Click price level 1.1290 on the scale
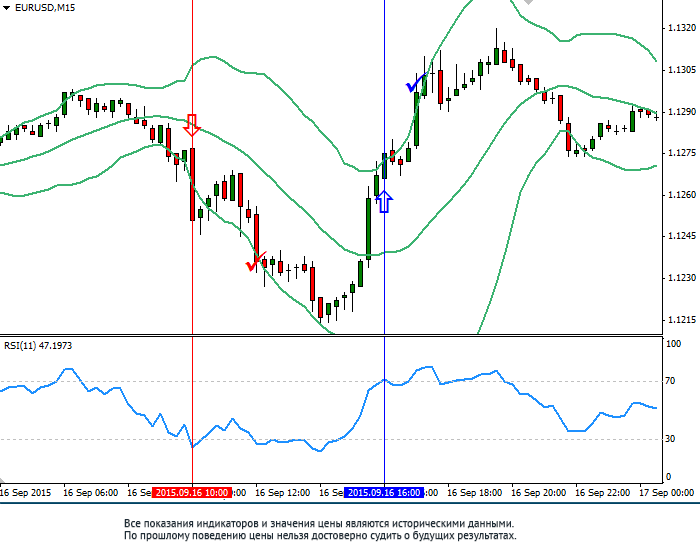The width and height of the screenshot is (700, 552). coord(682,112)
